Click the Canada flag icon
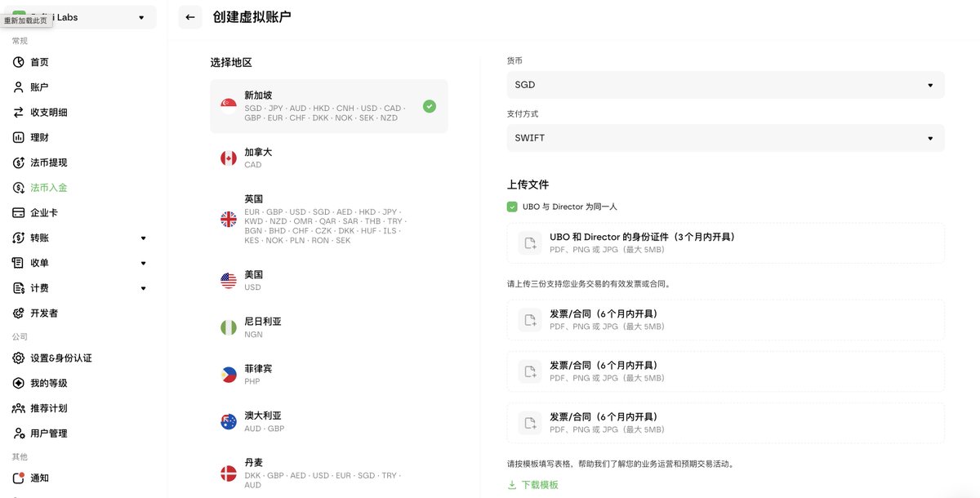The width and height of the screenshot is (980, 498). point(229,158)
